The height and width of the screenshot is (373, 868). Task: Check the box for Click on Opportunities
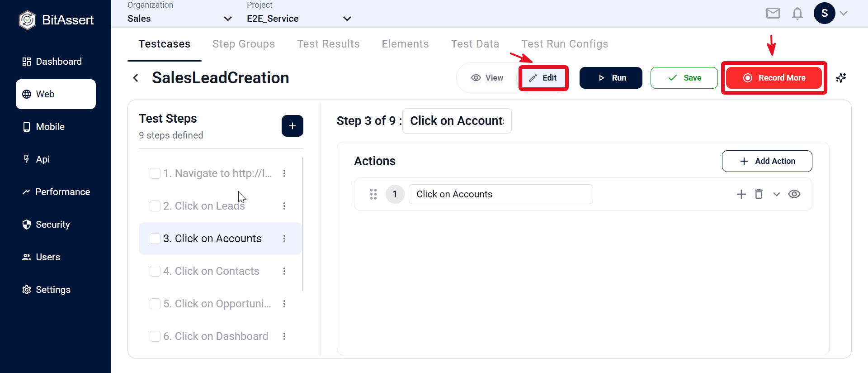click(155, 304)
